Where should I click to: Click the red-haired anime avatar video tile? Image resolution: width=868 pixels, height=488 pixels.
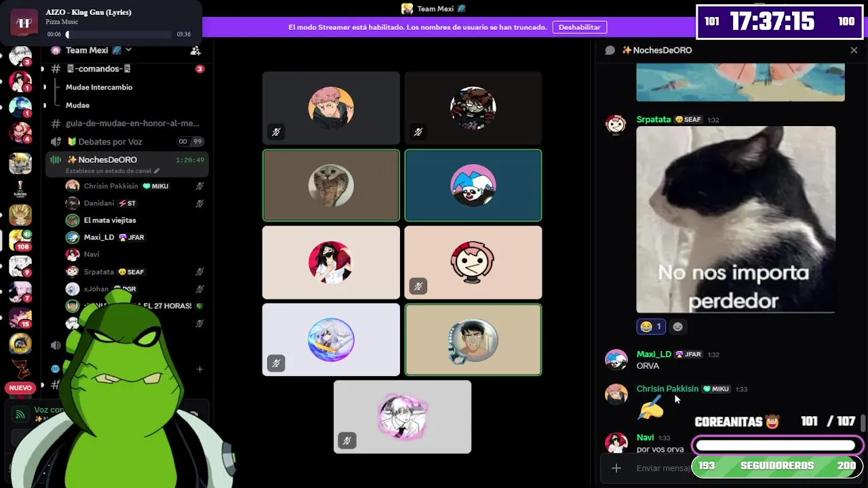[x=331, y=262]
